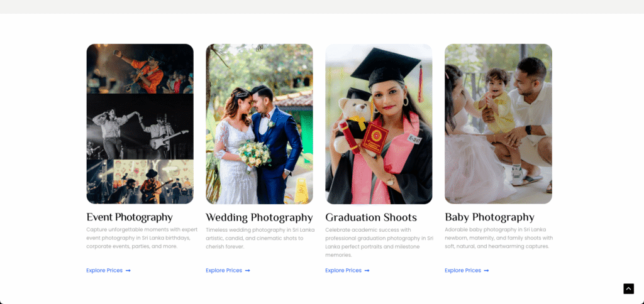Click the arrow icon beside Wedding Photography's Explore Prices
The height and width of the screenshot is (304, 644).
(248, 271)
